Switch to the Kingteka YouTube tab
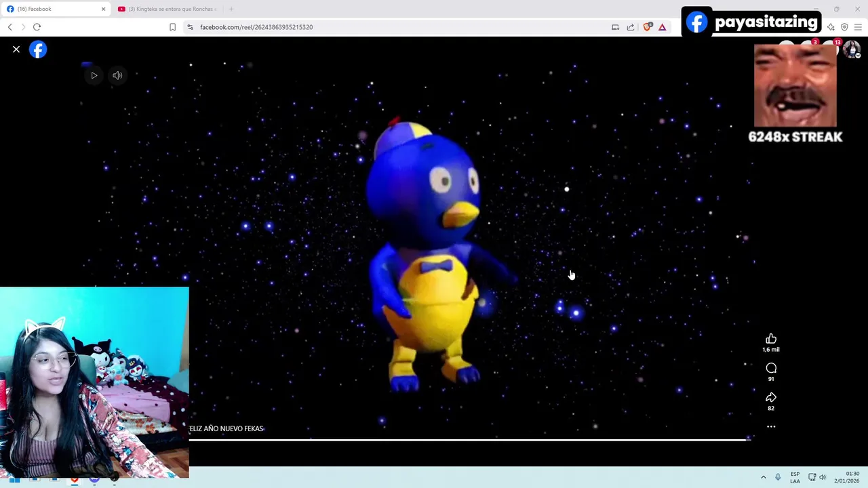 coord(166,9)
